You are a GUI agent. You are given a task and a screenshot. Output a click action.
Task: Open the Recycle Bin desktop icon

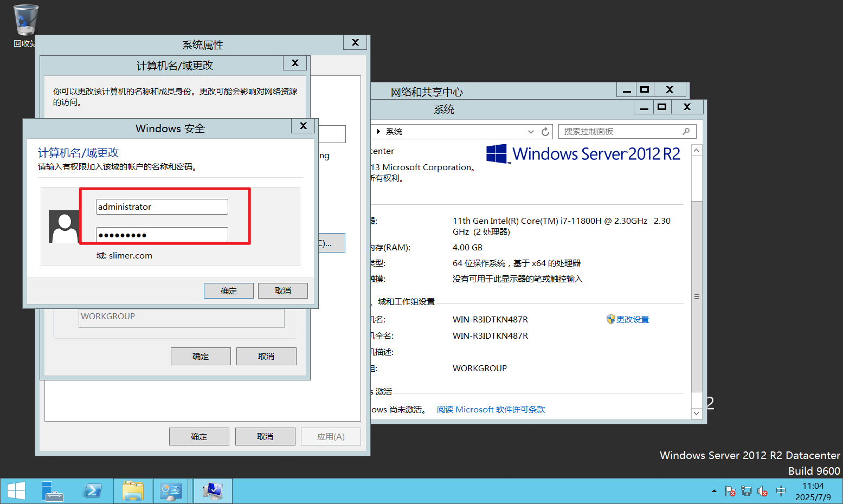click(25, 22)
